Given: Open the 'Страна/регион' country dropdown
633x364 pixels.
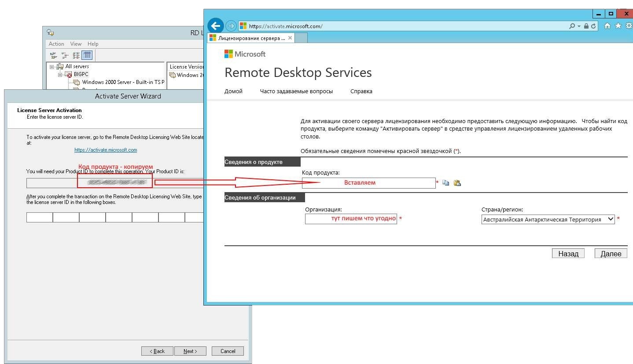Looking at the screenshot, I should pyautogui.click(x=548, y=219).
